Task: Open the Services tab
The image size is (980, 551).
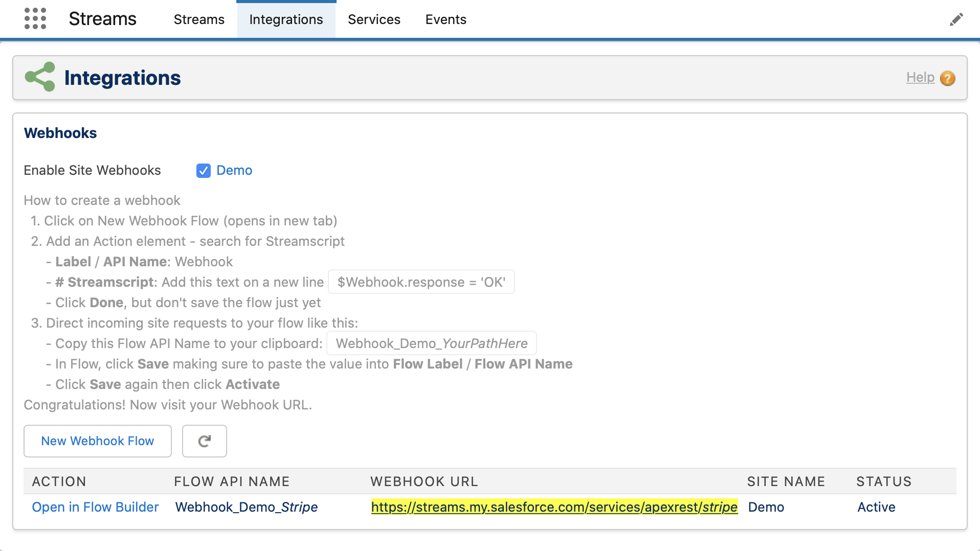Action: click(x=374, y=19)
